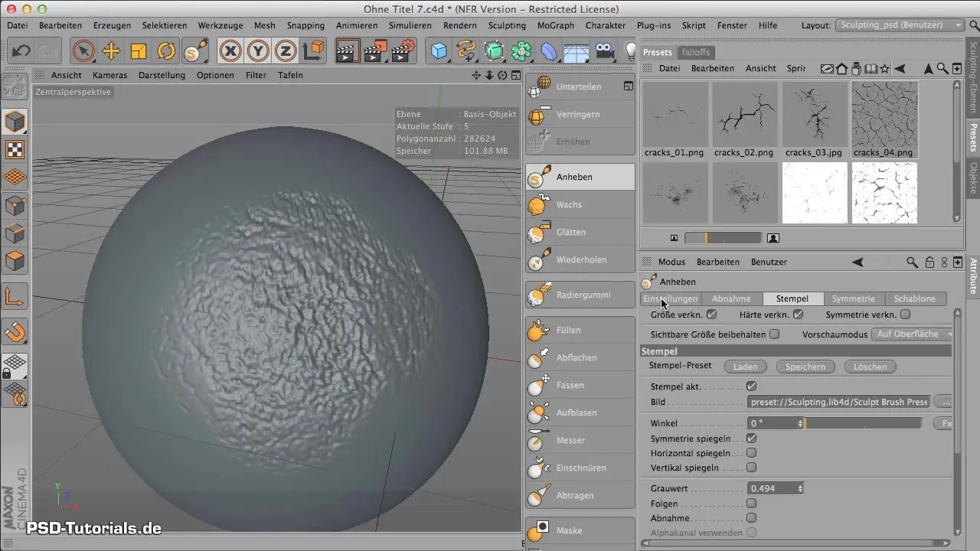The height and width of the screenshot is (551, 980).
Task: Click Unterteilen subdivide command
Action: pyautogui.click(x=580, y=86)
